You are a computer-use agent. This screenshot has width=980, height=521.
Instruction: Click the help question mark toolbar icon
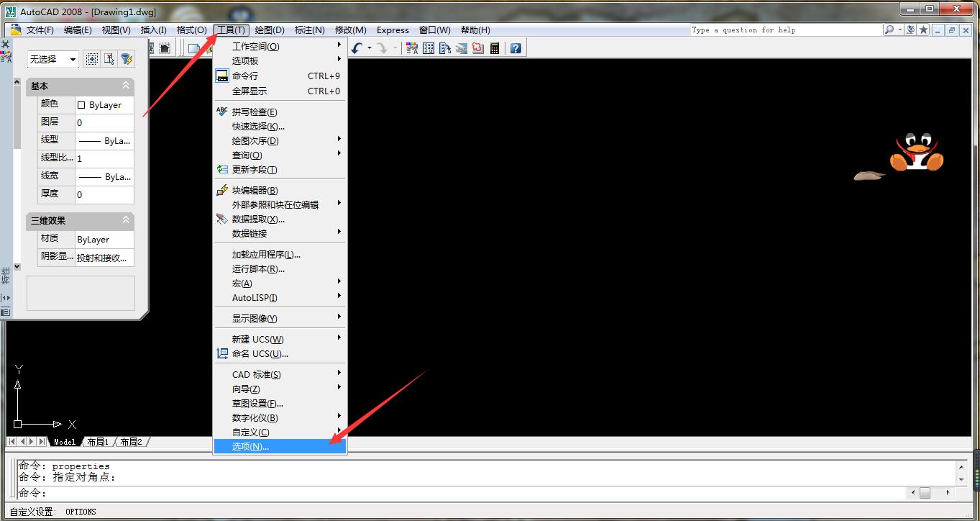point(516,48)
